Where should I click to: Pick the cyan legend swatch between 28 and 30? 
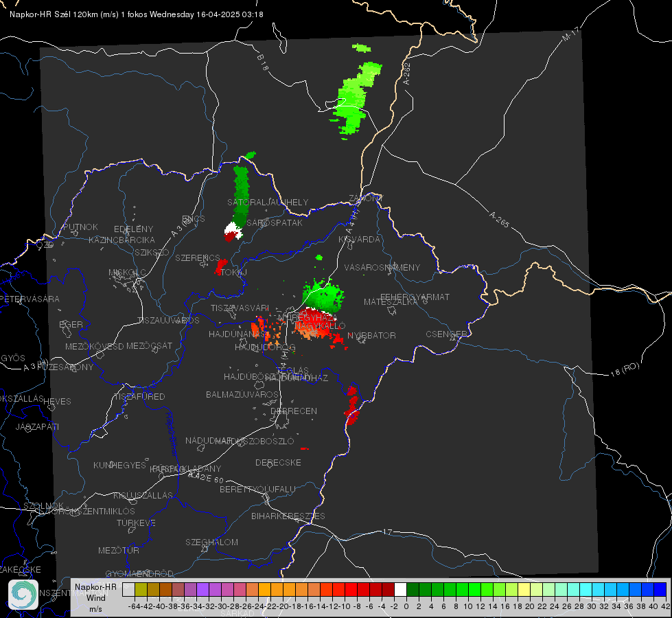pyautogui.click(x=586, y=590)
